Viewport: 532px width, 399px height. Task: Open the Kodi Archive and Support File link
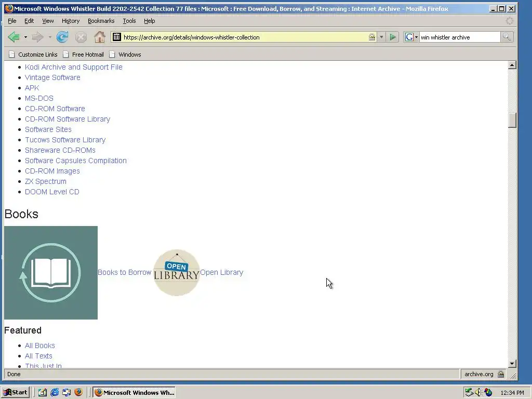[74, 67]
